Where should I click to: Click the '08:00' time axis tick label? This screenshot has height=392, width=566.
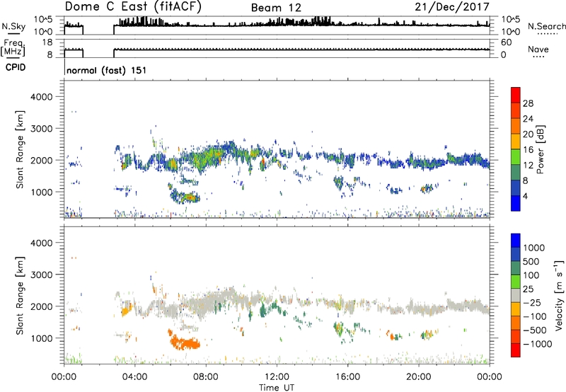coord(206,377)
